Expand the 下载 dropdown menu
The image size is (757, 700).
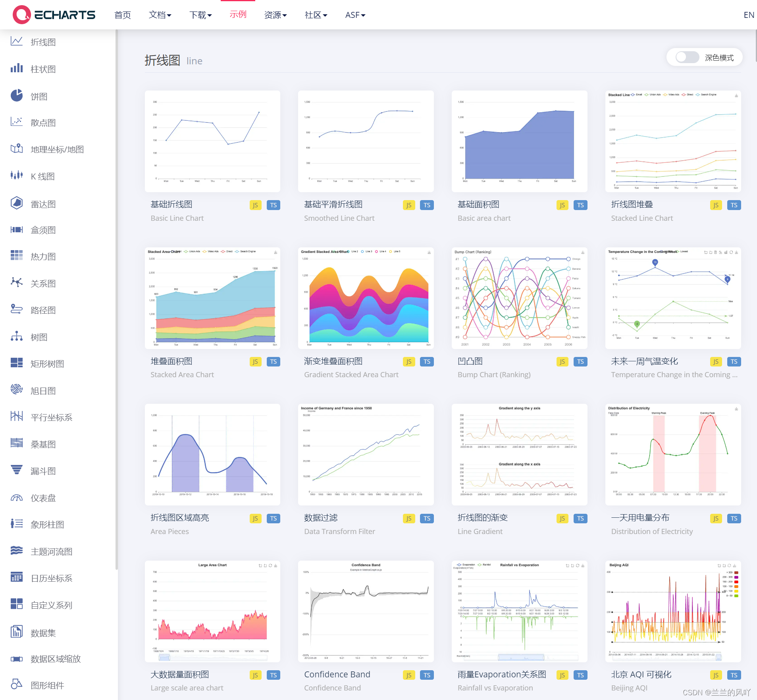pyautogui.click(x=200, y=15)
